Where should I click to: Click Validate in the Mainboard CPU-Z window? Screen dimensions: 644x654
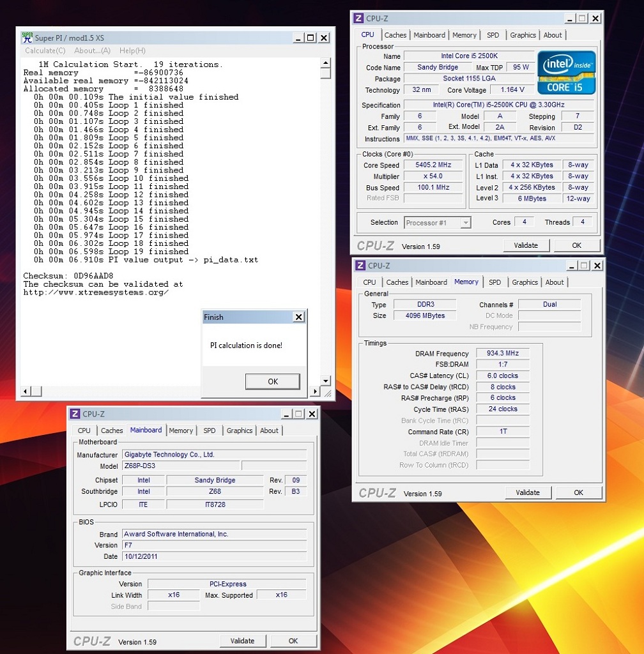click(x=242, y=641)
